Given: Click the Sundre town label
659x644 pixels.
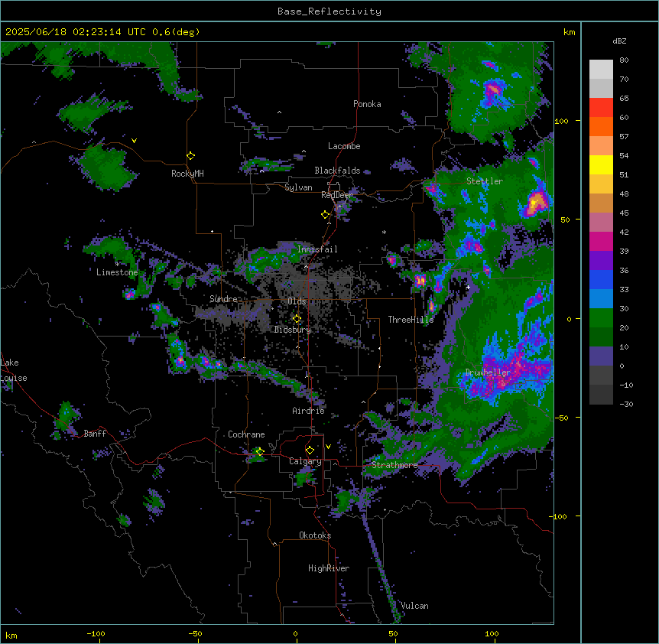Looking at the screenshot, I should (x=223, y=299).
